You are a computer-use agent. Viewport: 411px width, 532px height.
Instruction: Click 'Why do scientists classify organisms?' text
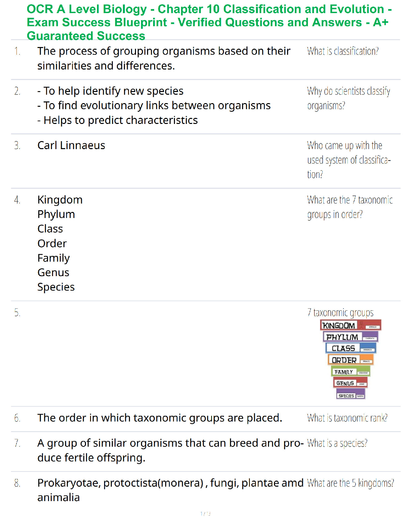click(349, 98)
